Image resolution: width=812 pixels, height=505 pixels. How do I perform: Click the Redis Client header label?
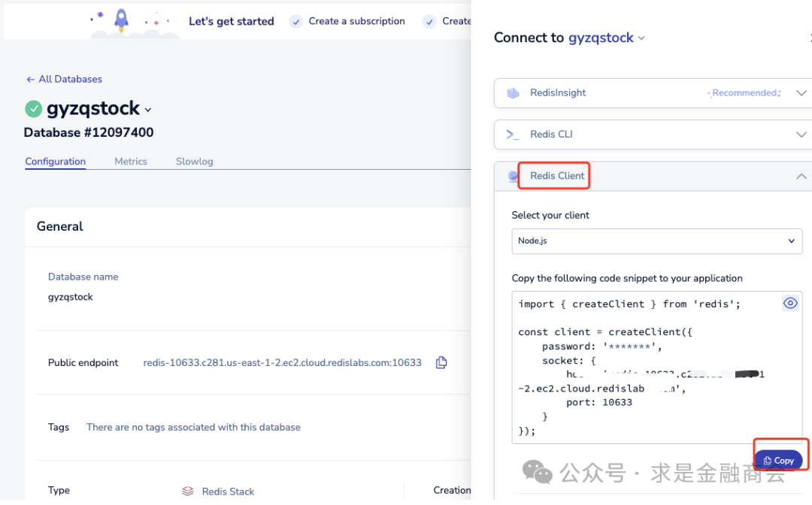557,176
